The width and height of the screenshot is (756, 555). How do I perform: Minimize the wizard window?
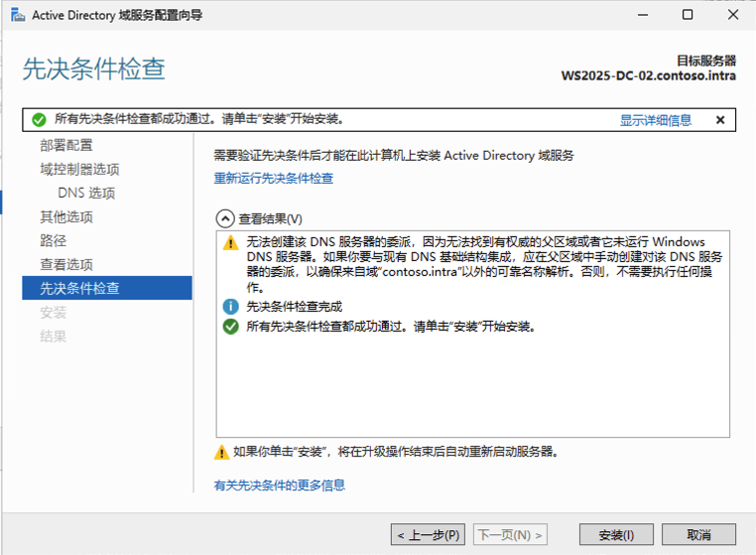click(643, 15)
